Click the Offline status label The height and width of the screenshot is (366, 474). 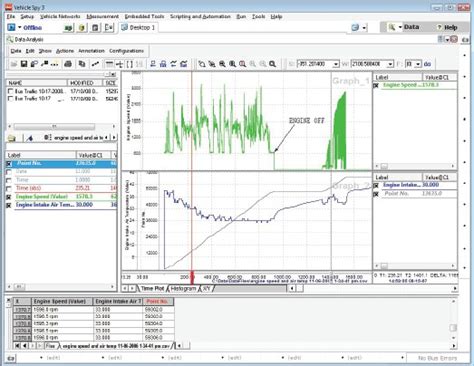[x=33, y=28]
